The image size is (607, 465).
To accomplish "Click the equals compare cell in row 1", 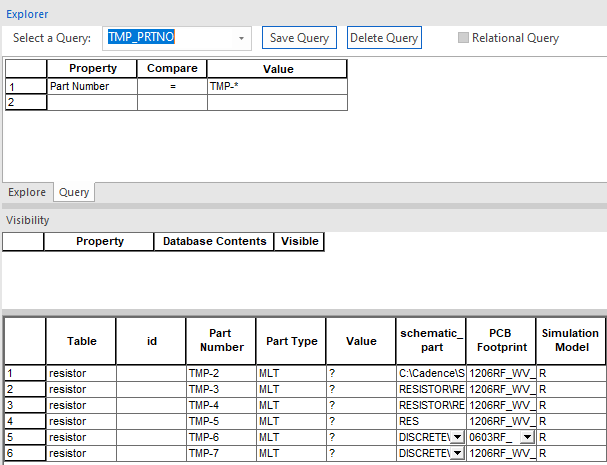I will pyautogui.click(x=172, y=86).
